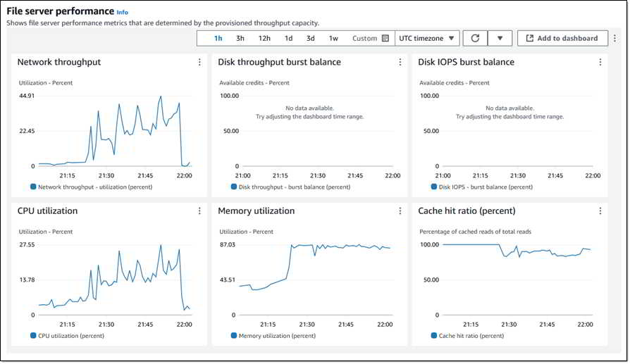Toggle Network throughput legend color swatch
The height and width of the screenshot is (364, 630).
(x=33, y=187)
